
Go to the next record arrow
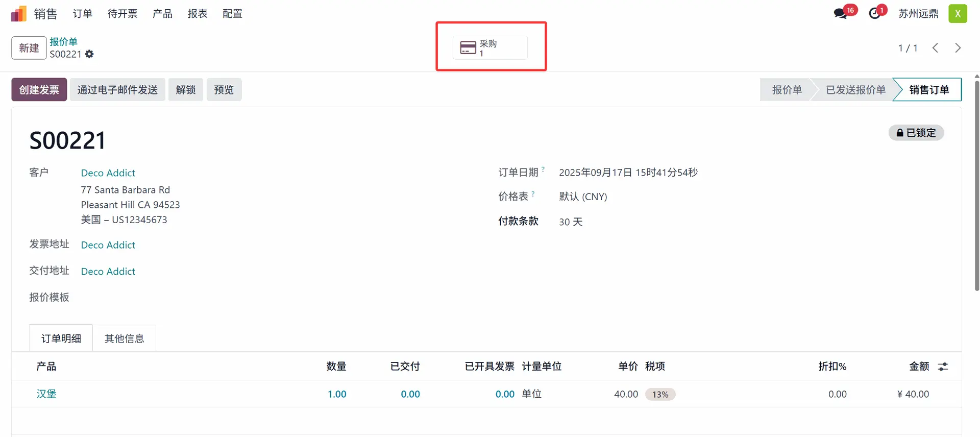click(x=958, y=48)
